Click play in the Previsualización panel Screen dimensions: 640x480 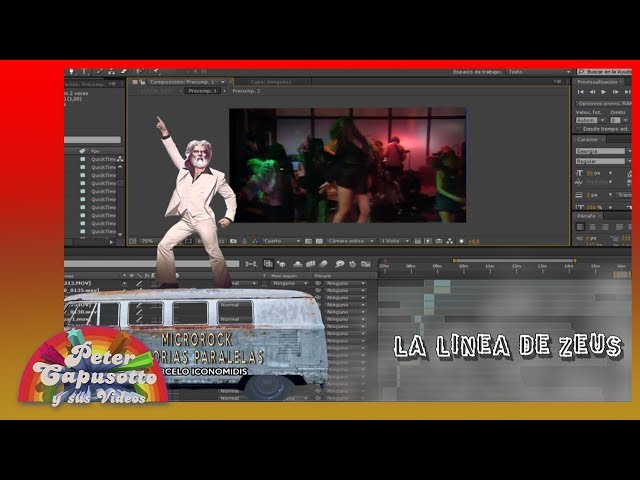[603, 92]
